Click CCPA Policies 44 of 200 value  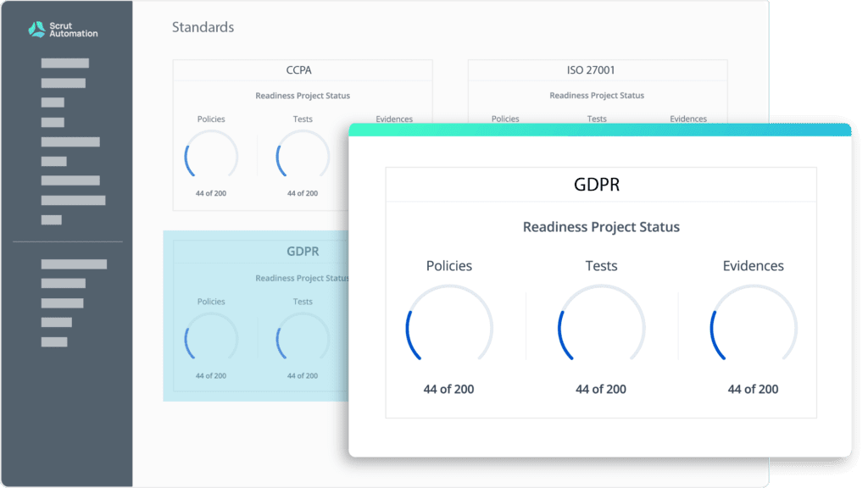pos(211,193)
